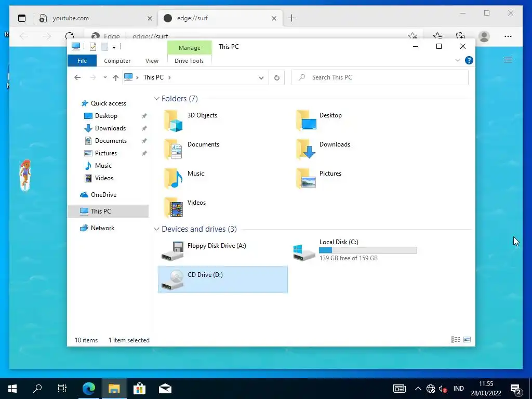The height and width of the screenshot is (399, 532).
Task: Open Customize Quick Access Toolbar dropdown
Action: click(114, 47)
